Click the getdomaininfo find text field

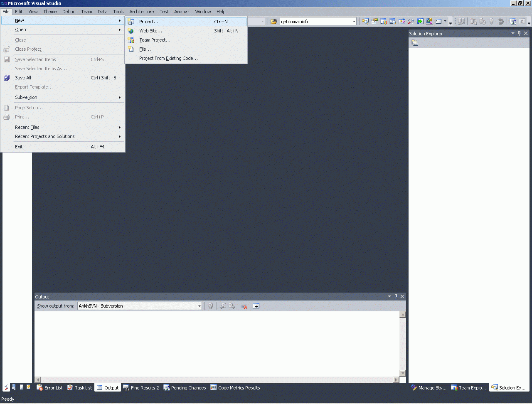coord(315,22)
